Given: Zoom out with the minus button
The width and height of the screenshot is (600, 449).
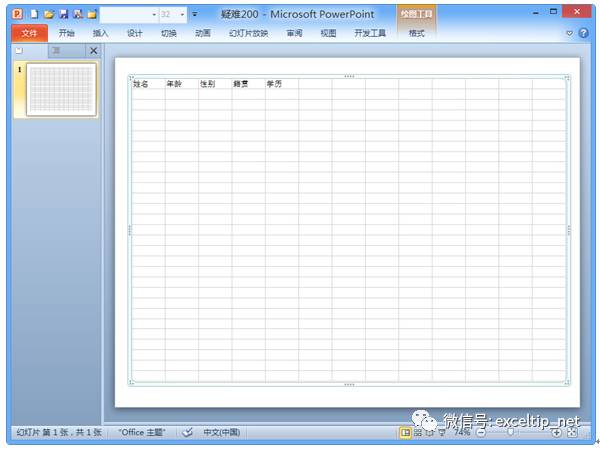Looking at the screenshot, I should [481, 433].
